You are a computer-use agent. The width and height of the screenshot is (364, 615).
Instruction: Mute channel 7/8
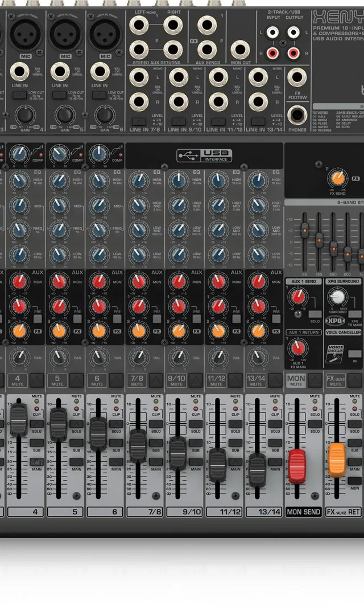click(156, 380)
